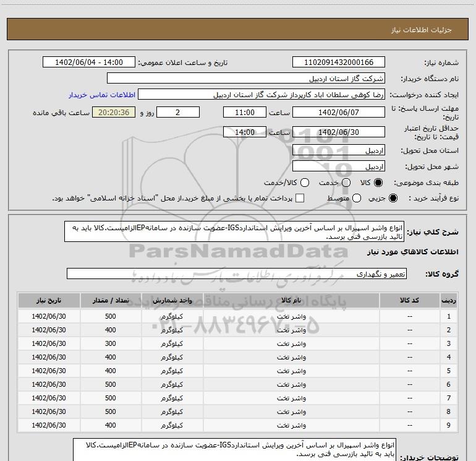Click واشر تخت in row 3

291,343
